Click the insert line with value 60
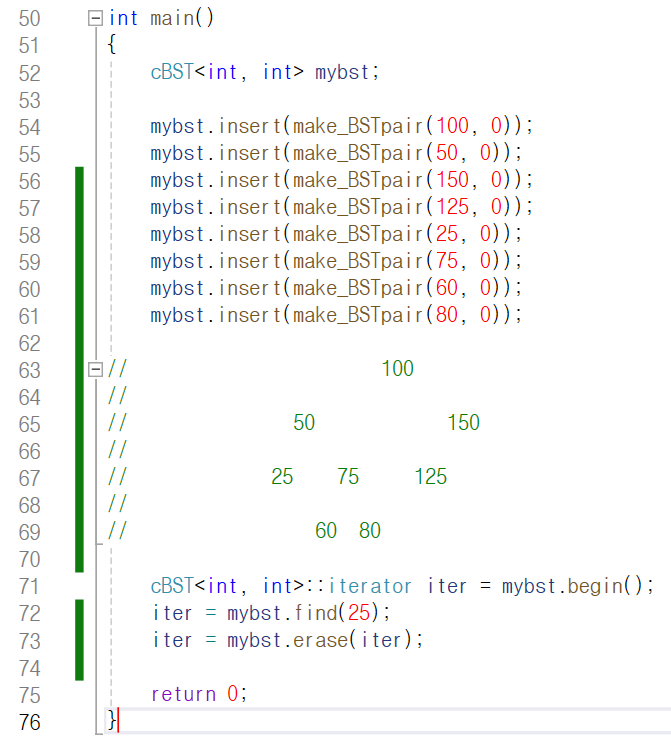The image size is (671, 736). click(336, 288)
